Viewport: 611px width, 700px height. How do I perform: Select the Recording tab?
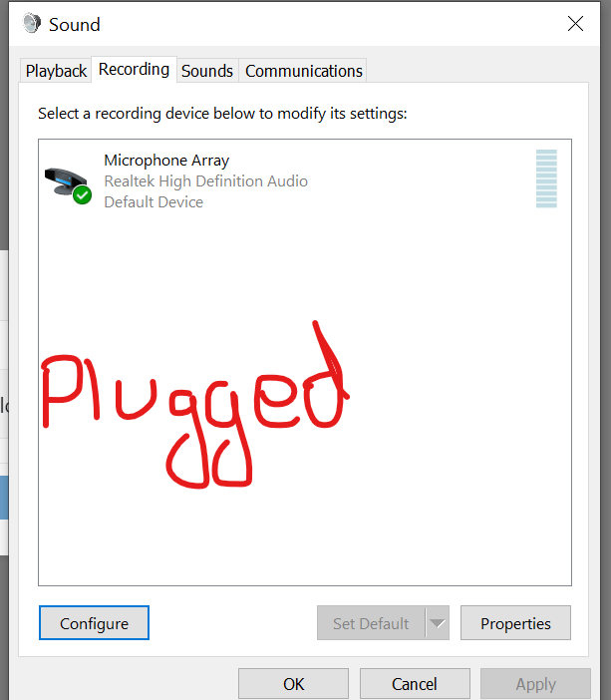click(134, 69)
